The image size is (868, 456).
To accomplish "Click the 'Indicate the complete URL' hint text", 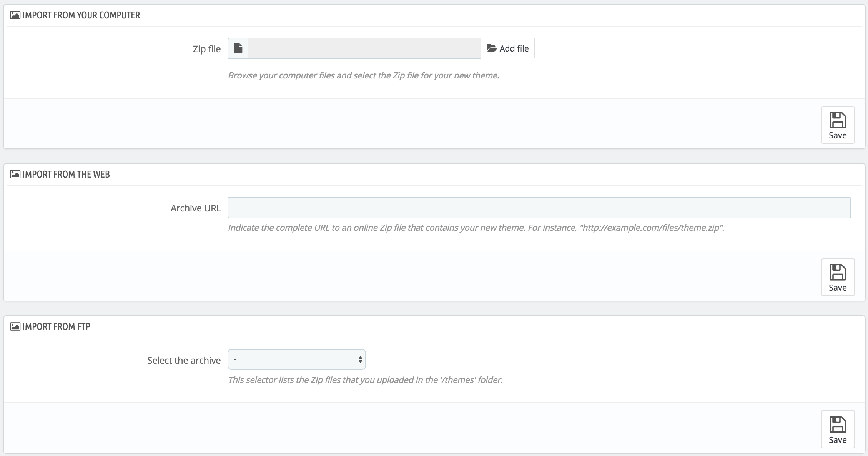I will tap(476, 228).
